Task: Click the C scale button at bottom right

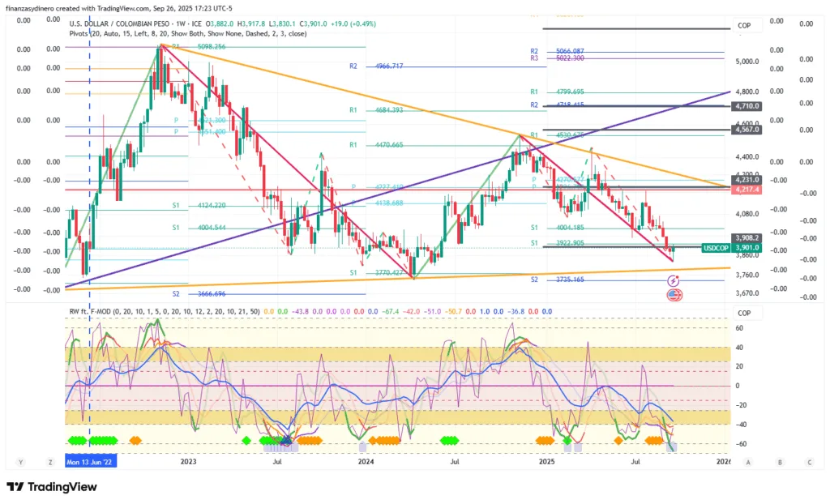Action: coord(809,462)
